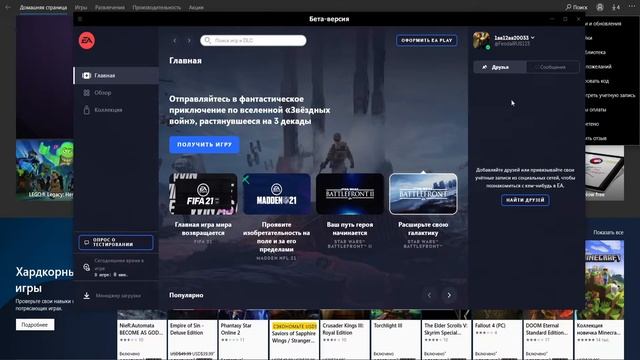This screenshot has height=360, width=640.
Task: Click the magnifier icon in EA search field
Action: coord(207,40)
